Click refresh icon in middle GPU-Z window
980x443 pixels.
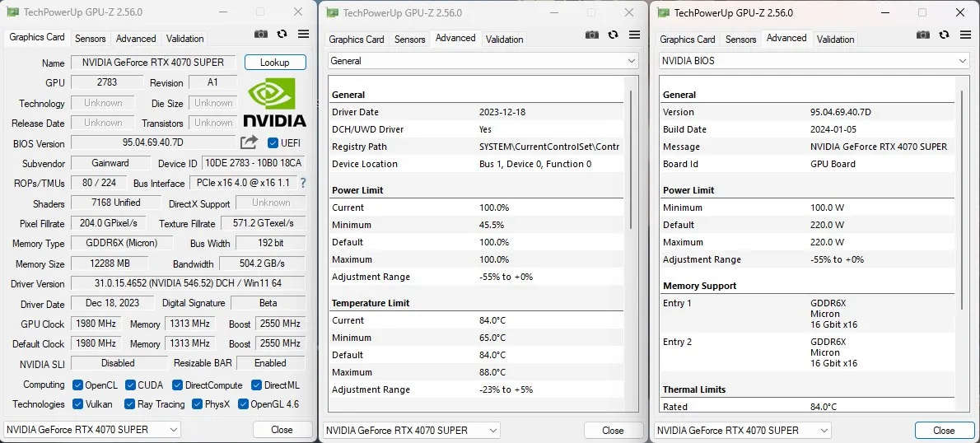[613, 35]
